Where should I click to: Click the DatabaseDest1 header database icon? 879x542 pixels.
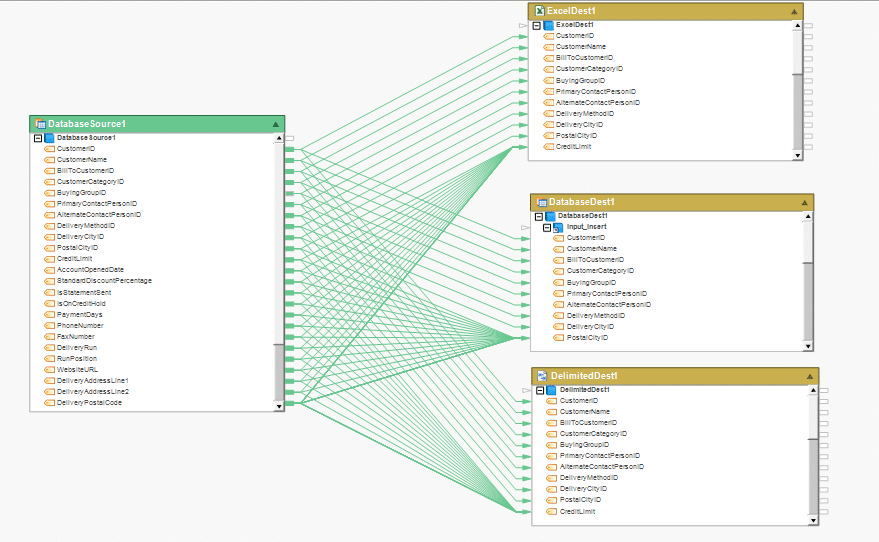pos(541,202)
